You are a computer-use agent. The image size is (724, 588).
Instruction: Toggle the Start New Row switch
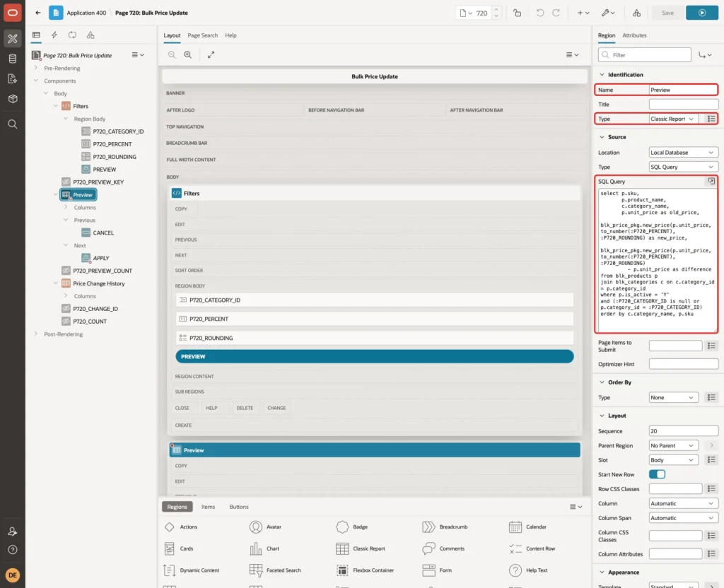[x=657, y=474]
